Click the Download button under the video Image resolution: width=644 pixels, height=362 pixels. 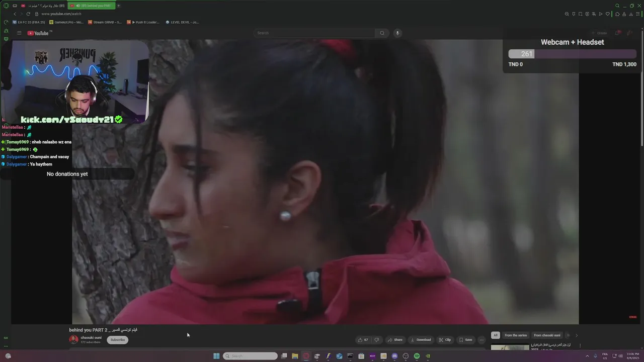(421, 340)
